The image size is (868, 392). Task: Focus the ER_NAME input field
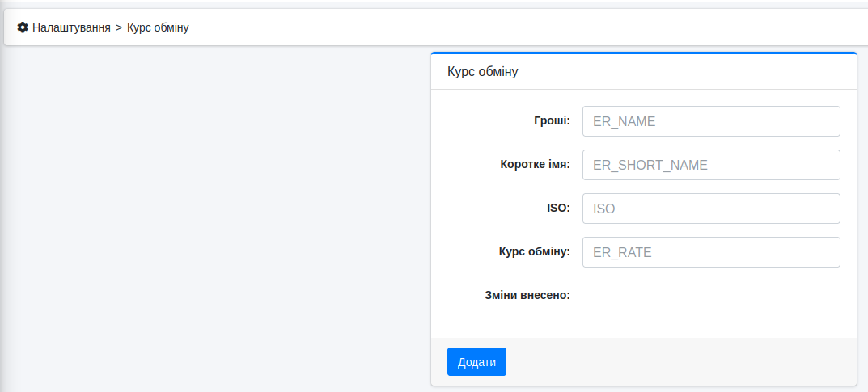click(711, 121)
